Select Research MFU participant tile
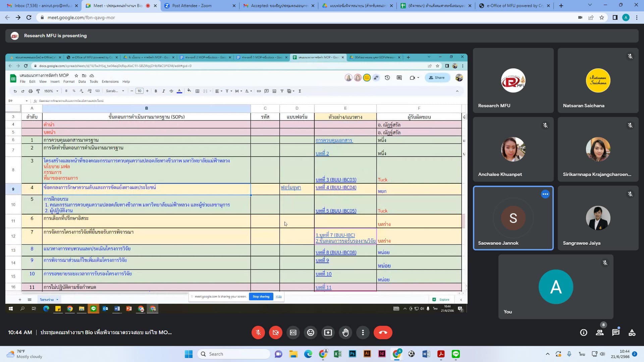The height and width of the screenshot is (362, 644). tap(513, 80)
